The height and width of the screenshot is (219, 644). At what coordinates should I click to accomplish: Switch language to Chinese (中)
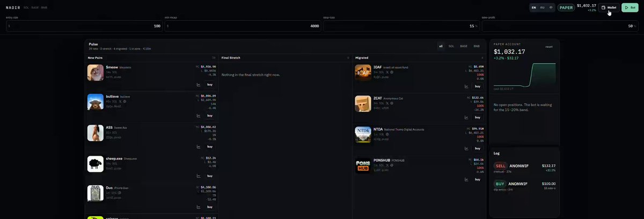point(551,8)
